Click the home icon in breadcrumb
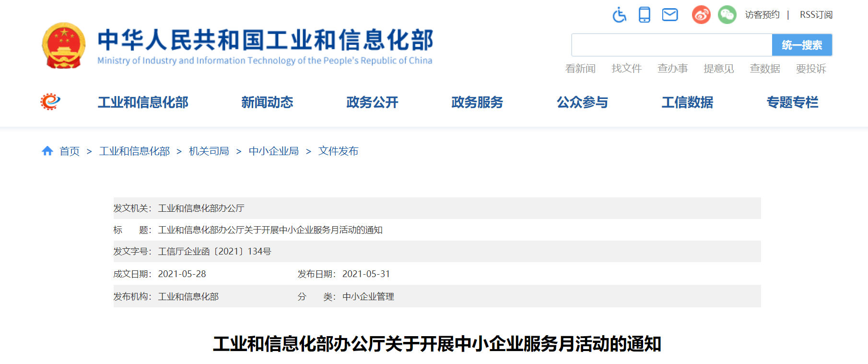 [x=47, y=151]
